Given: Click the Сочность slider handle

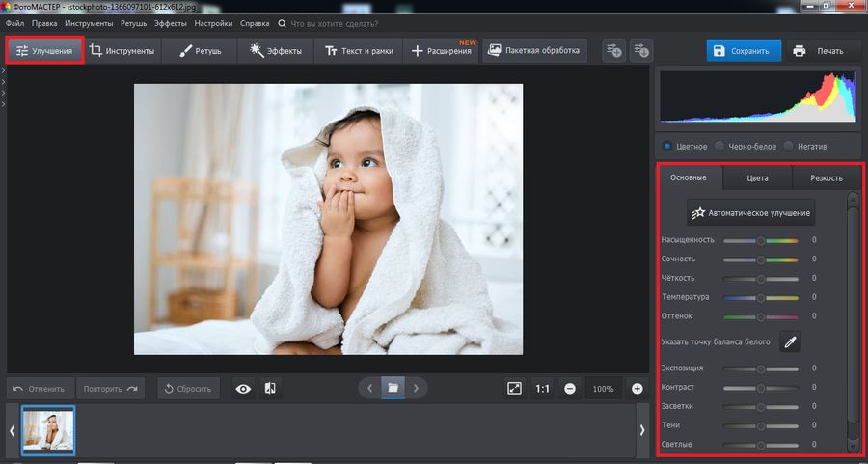Looking at the screenshot, I should pos(761,259).
